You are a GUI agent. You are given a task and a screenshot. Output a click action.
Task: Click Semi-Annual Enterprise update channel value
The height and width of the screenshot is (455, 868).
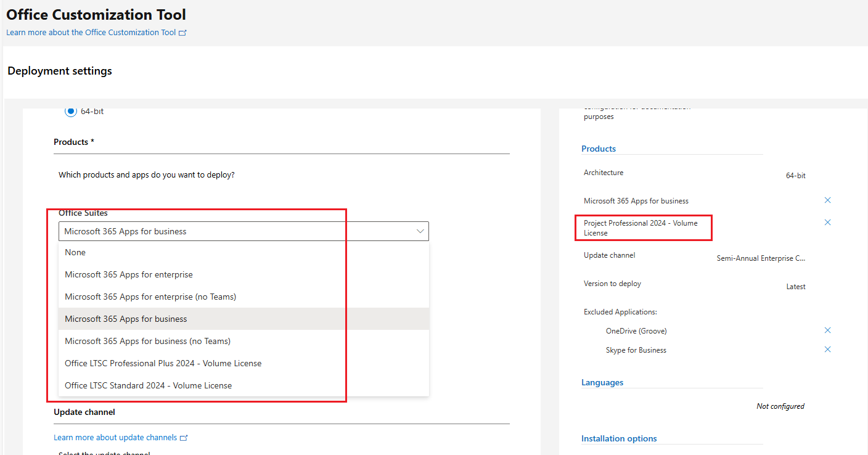761,258
